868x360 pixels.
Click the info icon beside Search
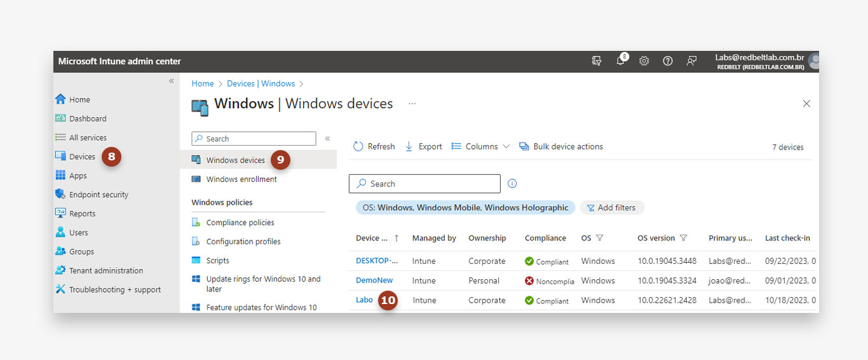512,184
